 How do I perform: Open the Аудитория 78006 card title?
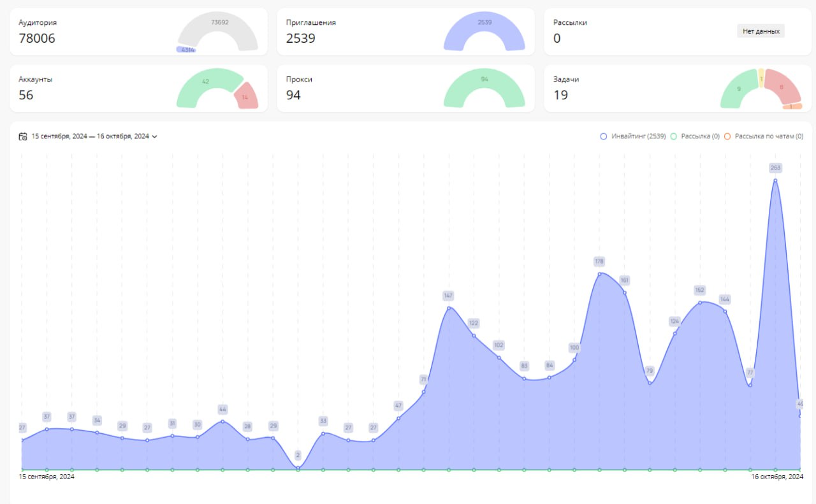click(38, 22)
